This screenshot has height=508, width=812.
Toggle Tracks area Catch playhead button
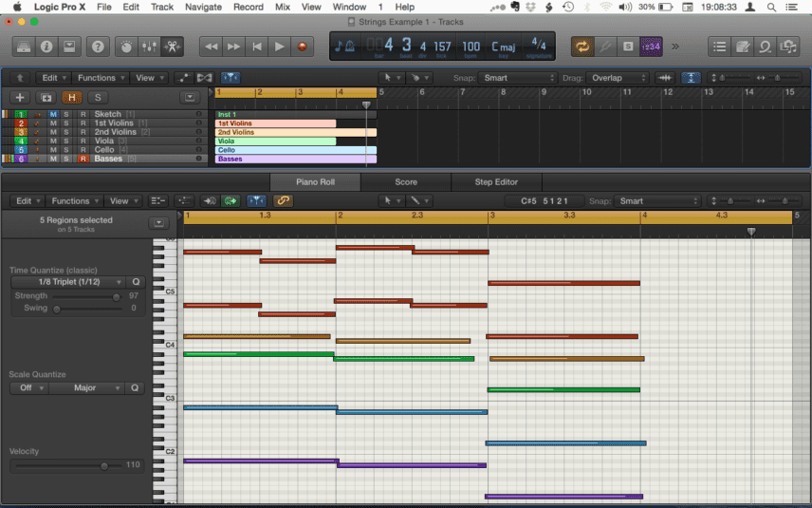[231, 78]
